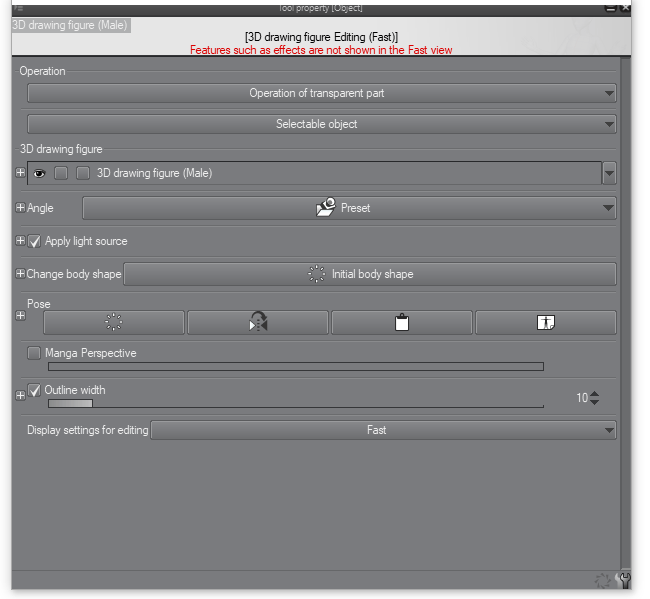
Task: Enable the Manga Perspective checkbox
Action: [x=34, y=353]
